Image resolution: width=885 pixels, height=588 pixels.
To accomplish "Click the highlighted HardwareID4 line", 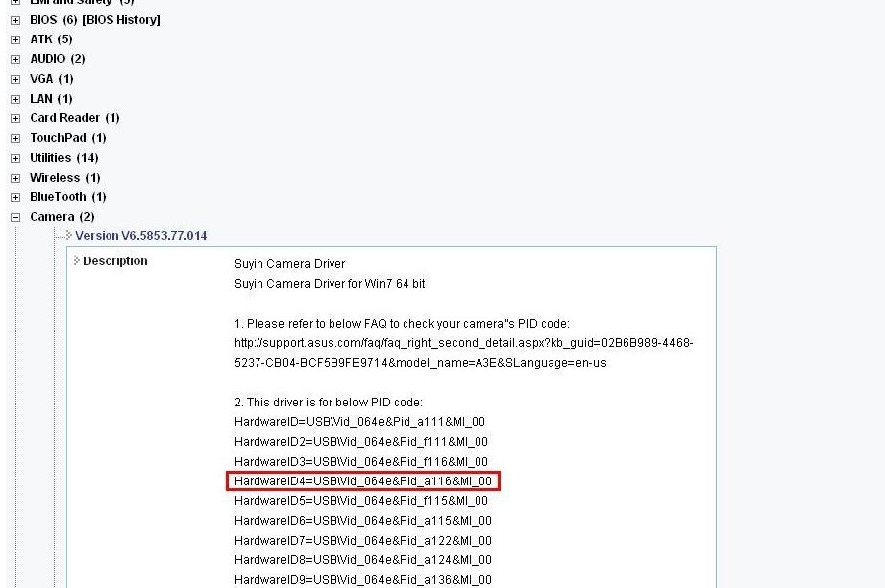I will [x=363, y=481].
